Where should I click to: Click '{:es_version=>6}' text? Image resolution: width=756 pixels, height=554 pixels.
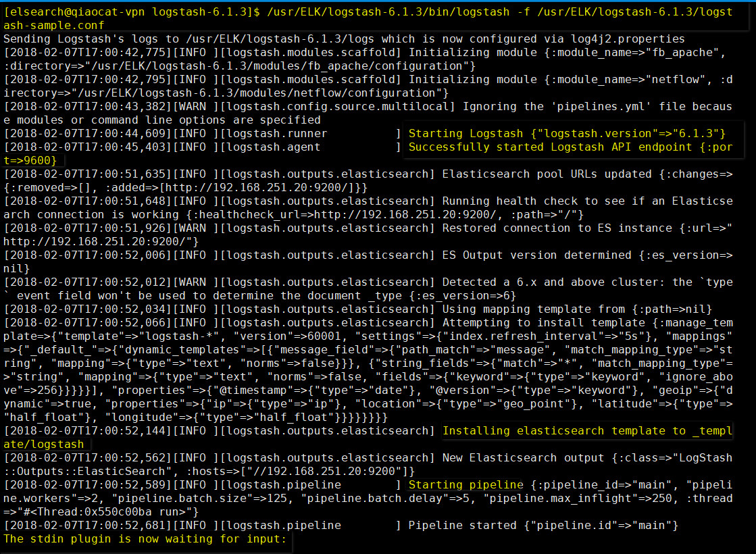point(462,295)
